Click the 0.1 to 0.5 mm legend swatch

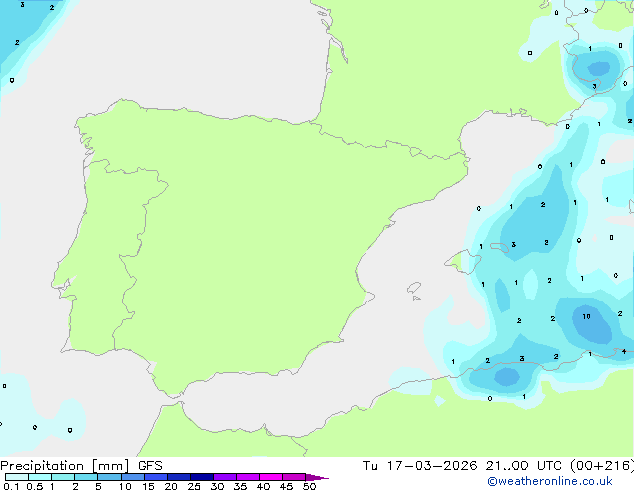pos(17,477)
